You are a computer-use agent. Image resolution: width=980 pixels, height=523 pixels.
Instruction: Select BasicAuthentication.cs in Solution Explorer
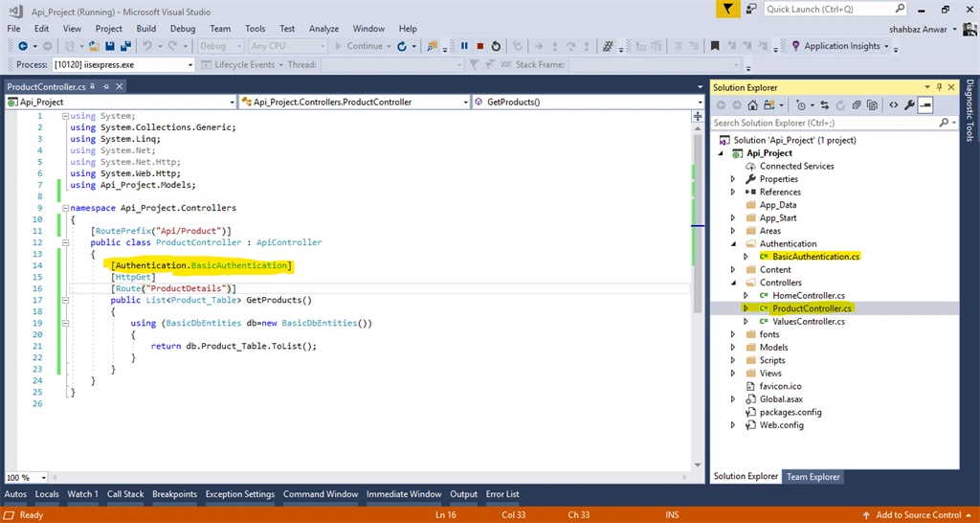click(x=815, y=257)
